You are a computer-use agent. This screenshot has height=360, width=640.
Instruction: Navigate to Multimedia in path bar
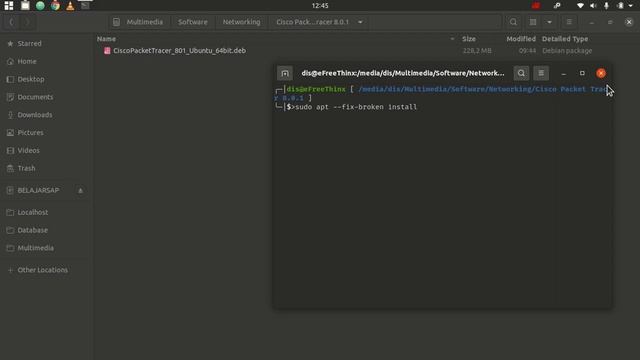pos(144,22)
